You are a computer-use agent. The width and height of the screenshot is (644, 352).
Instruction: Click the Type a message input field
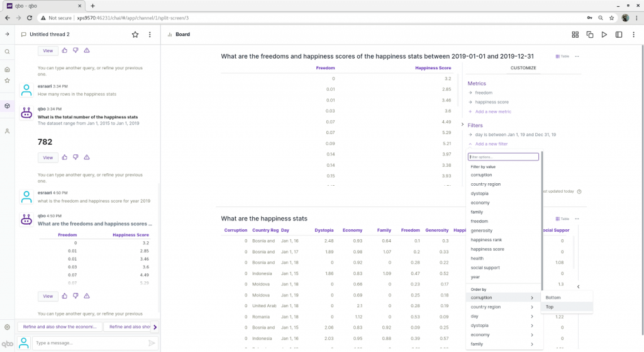pos(88,343)
